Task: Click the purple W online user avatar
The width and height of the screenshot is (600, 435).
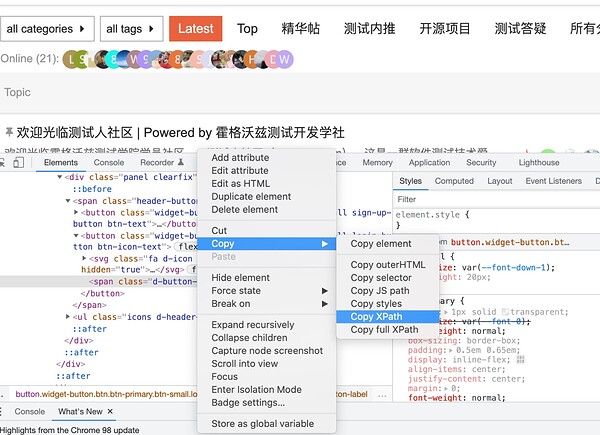Action: point(284,60)
